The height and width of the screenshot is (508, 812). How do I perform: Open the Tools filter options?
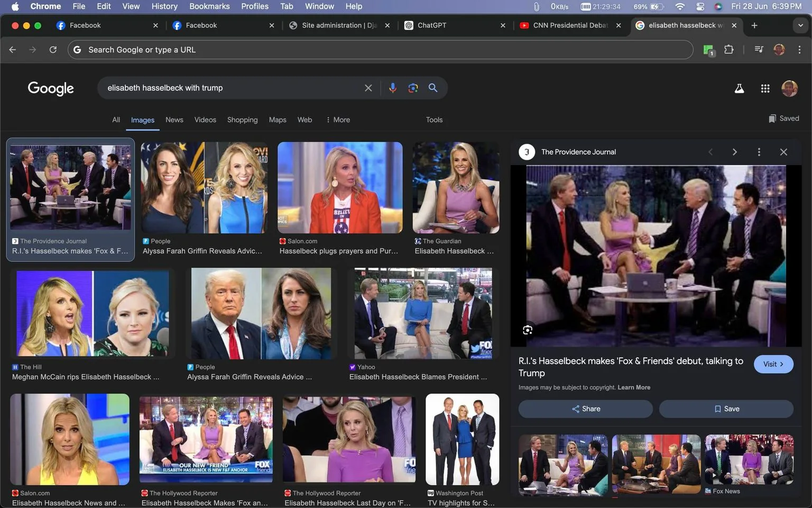point(434,120)
